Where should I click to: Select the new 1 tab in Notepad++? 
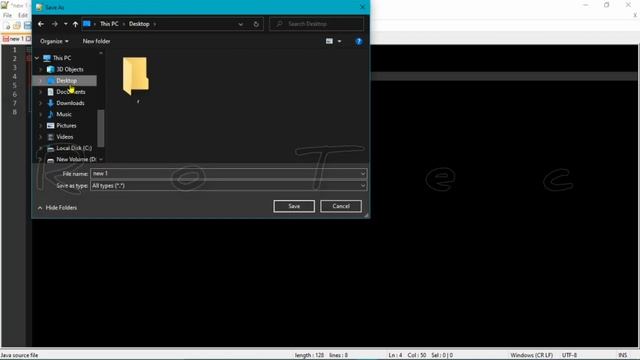[x=16, y=39]
